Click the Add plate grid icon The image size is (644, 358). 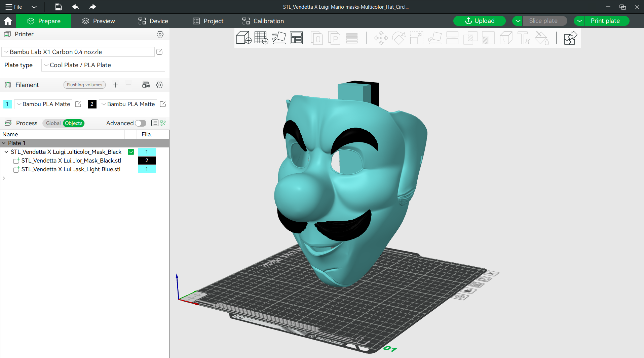click(x=261, y=38)
